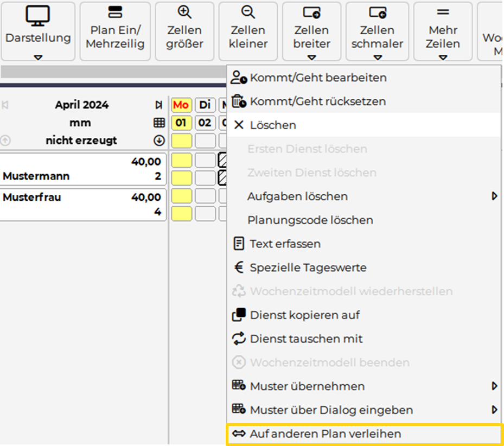Select the Mustermann employee row

[82, 169]
